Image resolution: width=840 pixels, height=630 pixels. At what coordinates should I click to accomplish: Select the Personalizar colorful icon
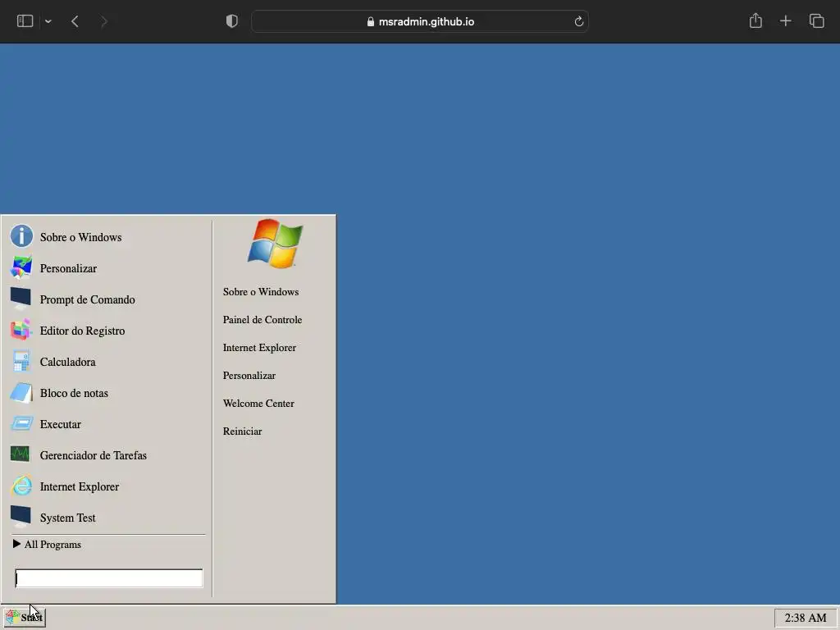coord(21,267)
